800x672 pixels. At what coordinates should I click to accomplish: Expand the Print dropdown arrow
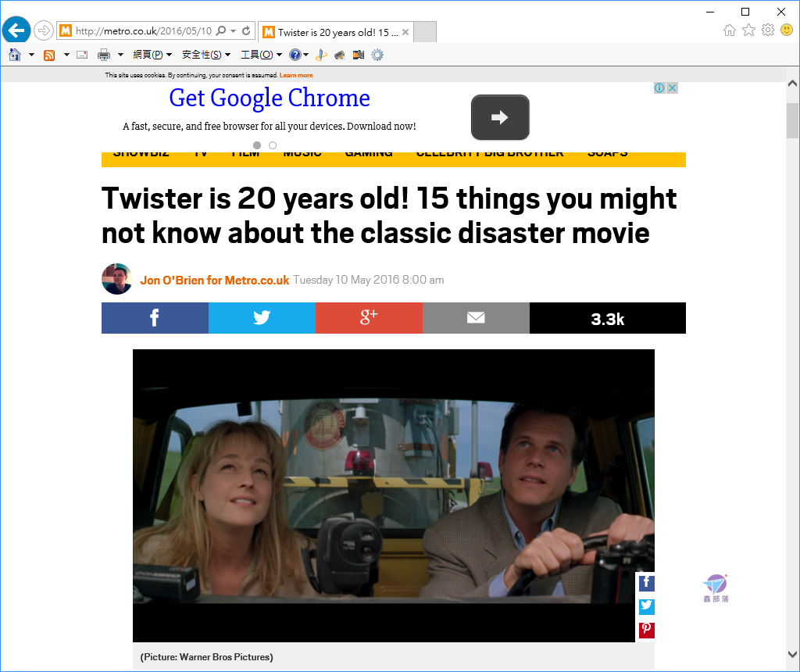(120, 55)
